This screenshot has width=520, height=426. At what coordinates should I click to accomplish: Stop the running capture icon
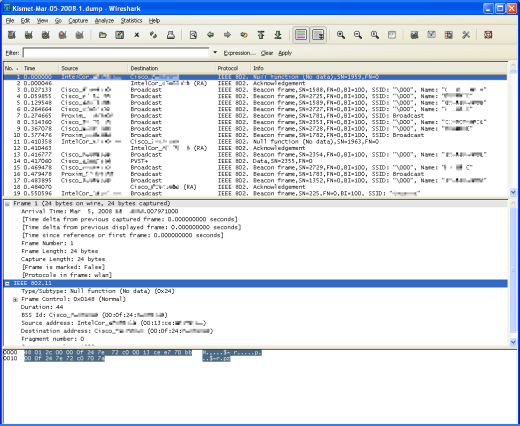click(63, 35)
